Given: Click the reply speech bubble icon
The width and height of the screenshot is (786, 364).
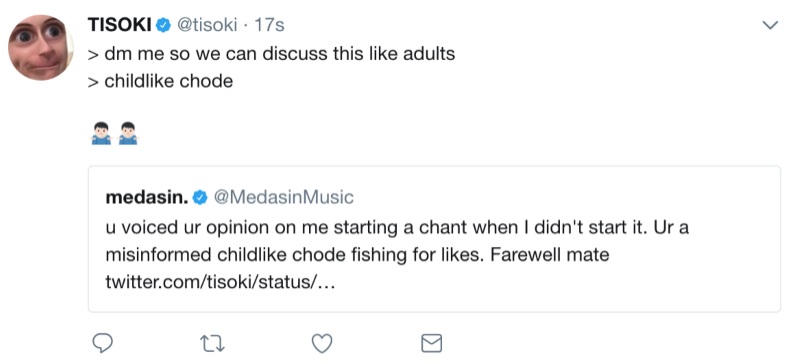Looking at the screenshot, I should tap(103, 343).
